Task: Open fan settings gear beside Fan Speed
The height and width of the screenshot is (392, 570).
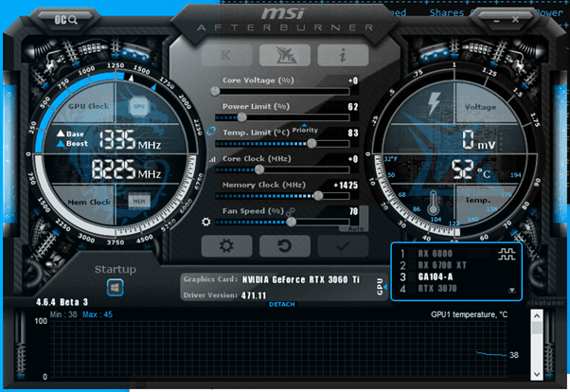Action: [206, 222]
